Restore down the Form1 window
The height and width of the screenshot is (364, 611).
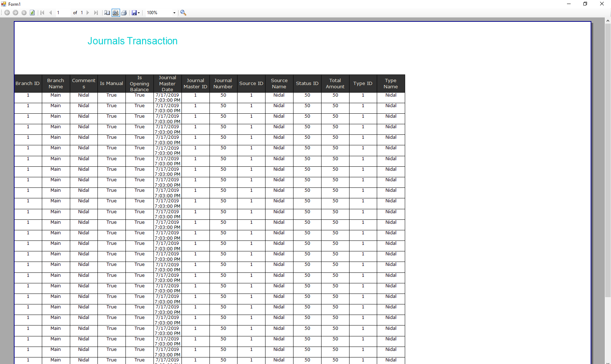click(585, 4)
